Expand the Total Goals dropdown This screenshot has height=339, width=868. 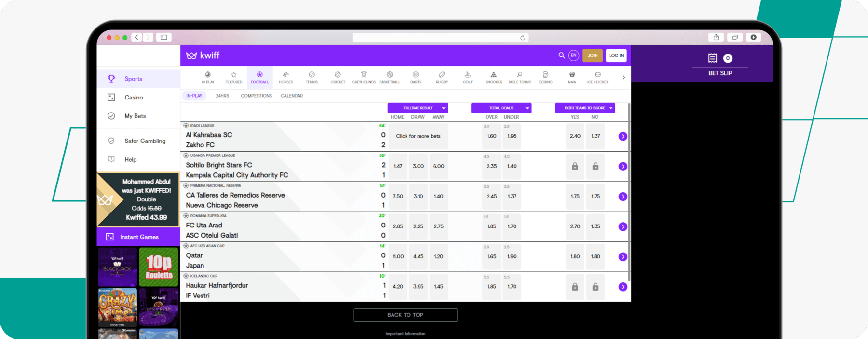pos(501,108)
